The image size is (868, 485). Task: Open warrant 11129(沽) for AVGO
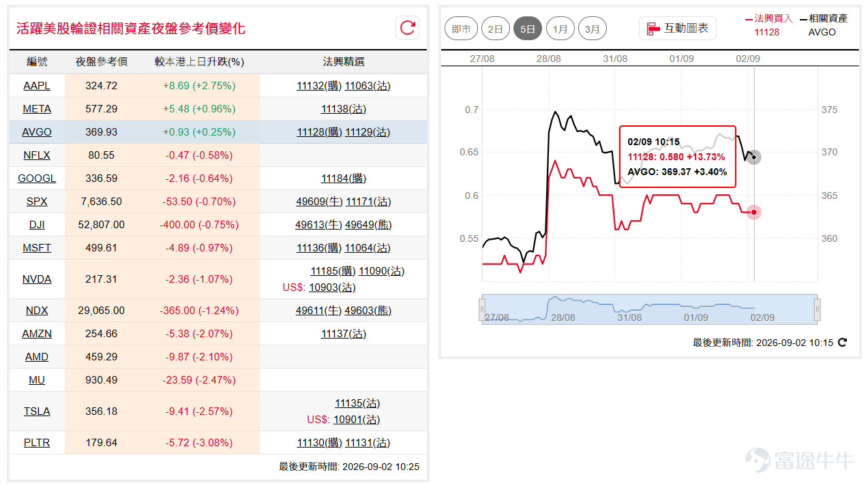tap(368, 132)
